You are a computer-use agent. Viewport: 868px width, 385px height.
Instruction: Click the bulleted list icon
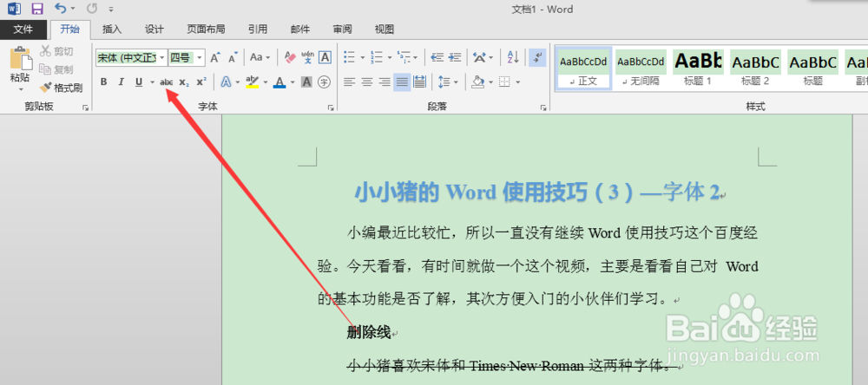point(349,57)
